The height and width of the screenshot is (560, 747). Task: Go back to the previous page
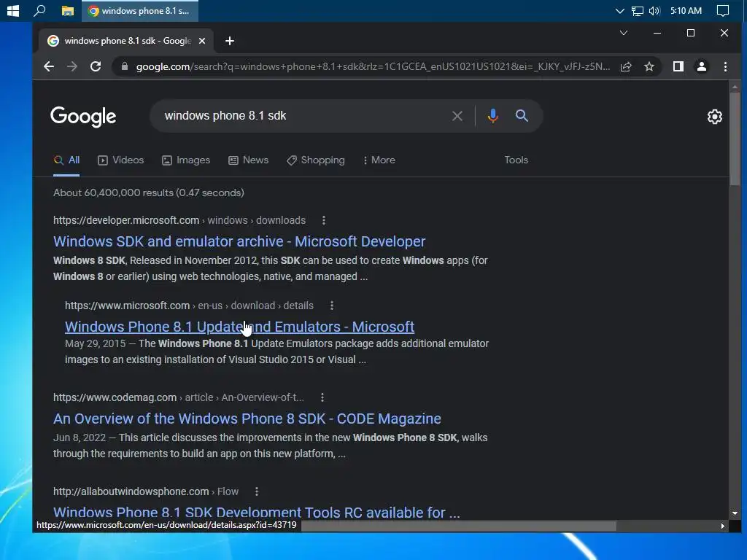[49, 66]
